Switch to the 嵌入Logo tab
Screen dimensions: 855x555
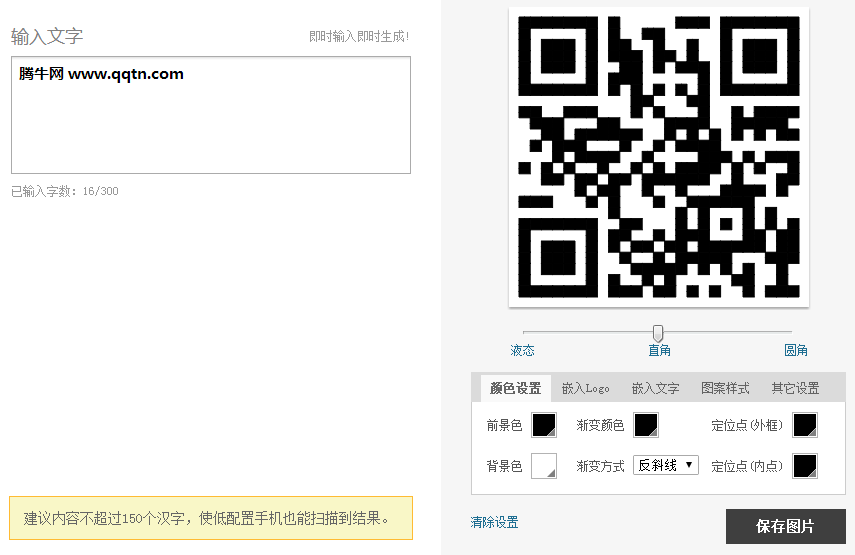point(586,388)
